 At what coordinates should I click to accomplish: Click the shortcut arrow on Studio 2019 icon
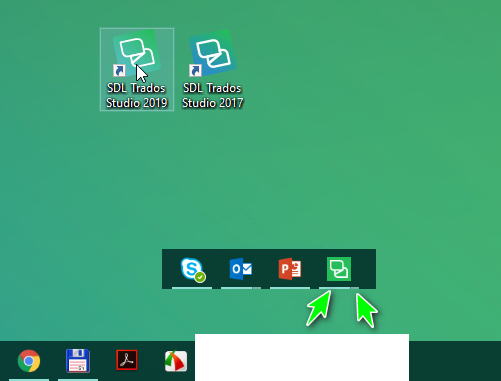pyautogui.click(x=119, y=71)
